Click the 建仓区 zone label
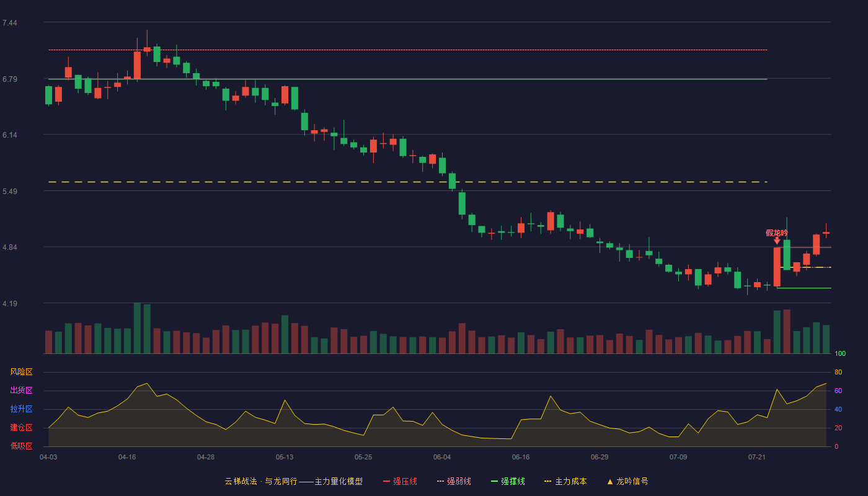 21,428
